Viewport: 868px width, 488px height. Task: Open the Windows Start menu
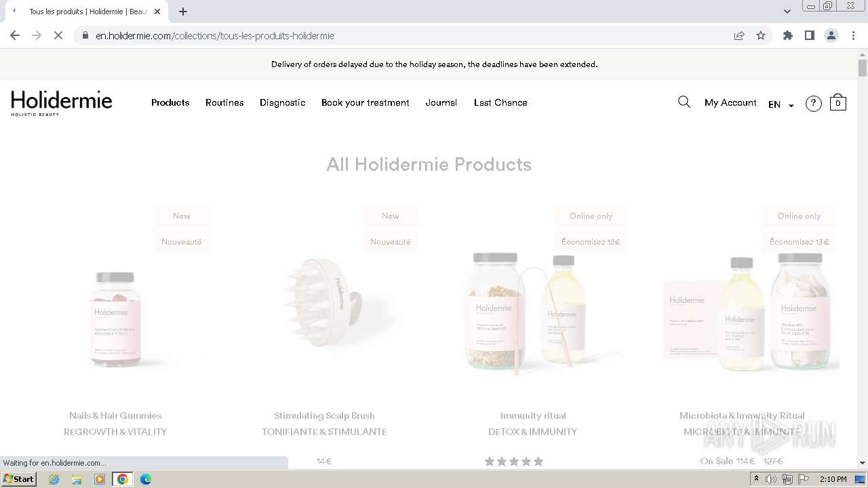(18, 479)
